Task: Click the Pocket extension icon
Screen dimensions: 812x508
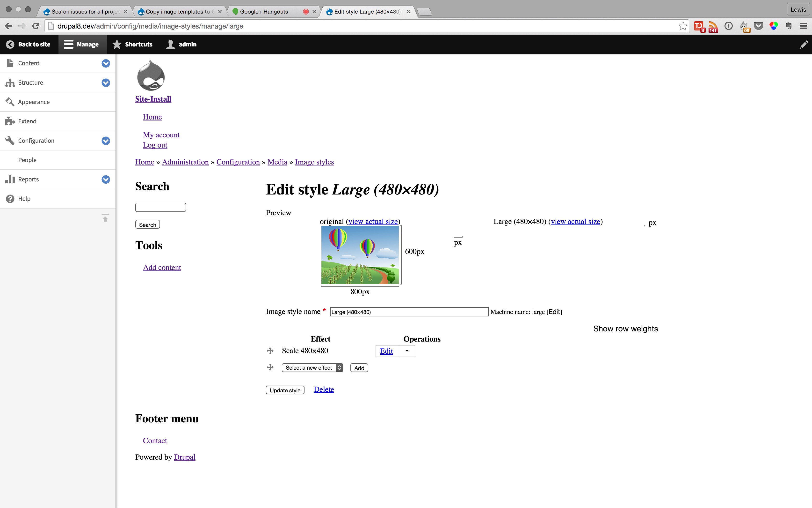Action: coord(759,26)
